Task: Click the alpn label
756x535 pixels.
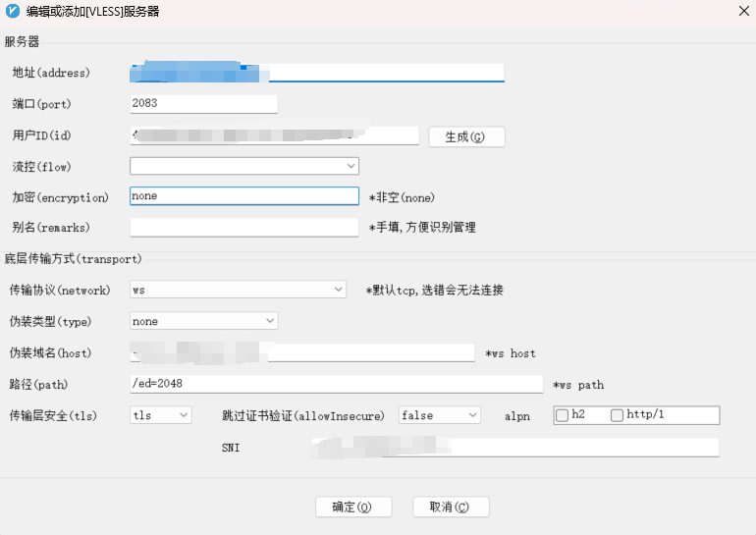Action: [x=517, y=416]
